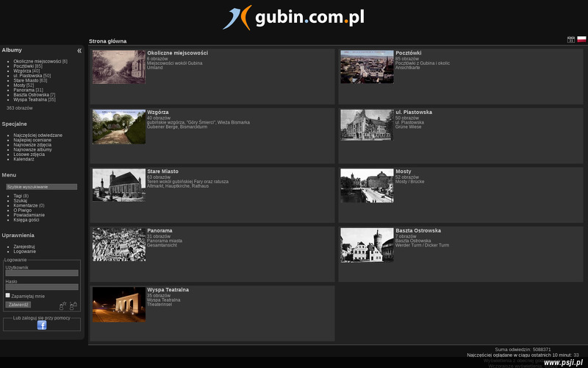Collapse the sidebar with double-chevron icon
The height and width of the screenshot is (368, 588).
(79, 51)
